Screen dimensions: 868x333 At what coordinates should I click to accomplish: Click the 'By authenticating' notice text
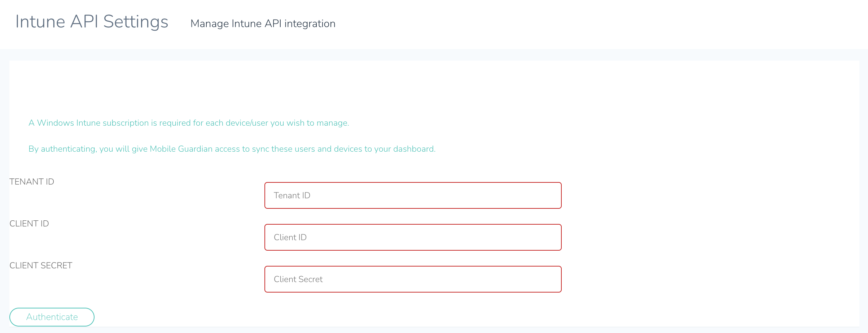(232, 149)
